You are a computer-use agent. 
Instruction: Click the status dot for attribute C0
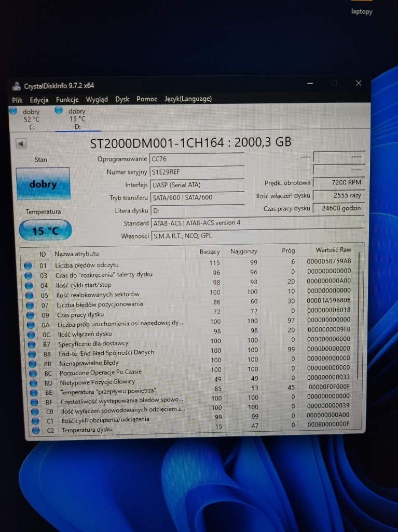pos(35,411)
